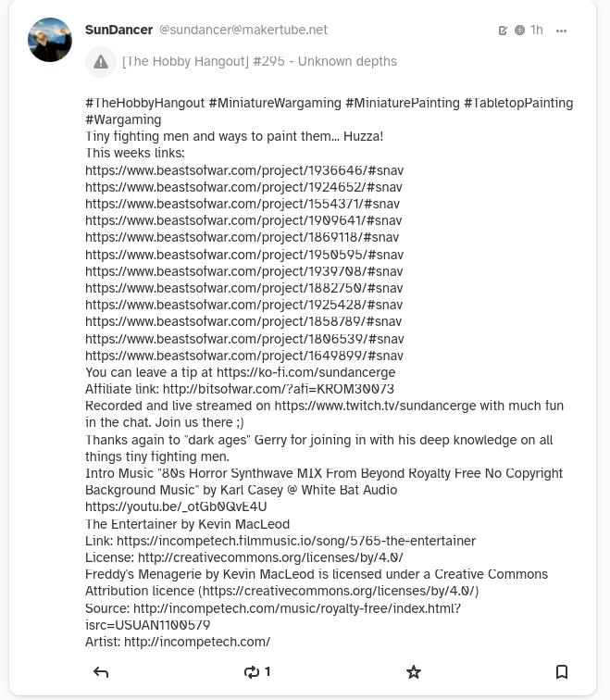Click the edited pencil icon
The image size is (610, 700).
[503, 31]
